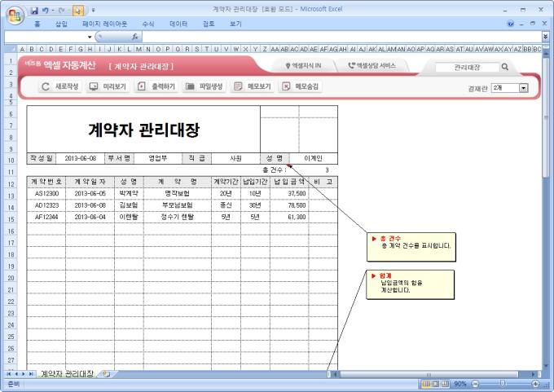Undo the last action in Quick Access toolbar
Image resolution: width=554 pixels, height=392 pixels.
(46, 11)
